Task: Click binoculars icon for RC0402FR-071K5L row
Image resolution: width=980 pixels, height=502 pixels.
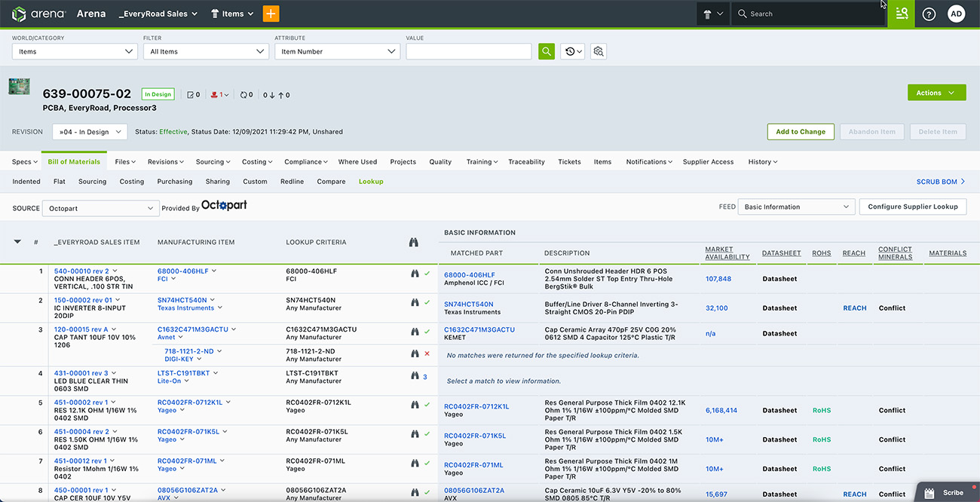Action: [x=415, y=434]
